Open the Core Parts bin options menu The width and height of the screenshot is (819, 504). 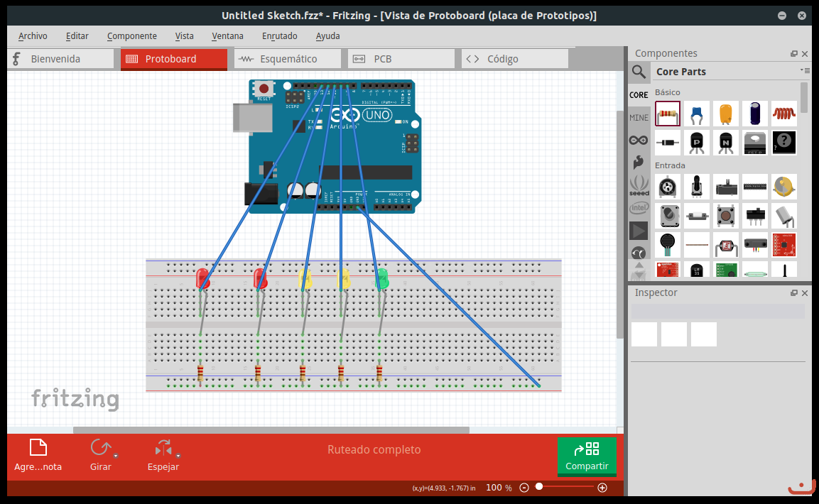(804, 70)
